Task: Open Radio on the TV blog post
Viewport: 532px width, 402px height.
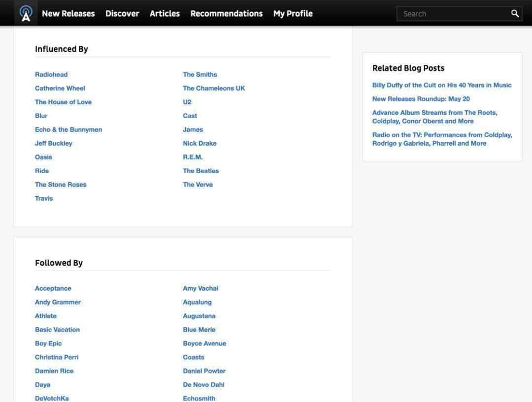Action: (x=442, y=139)
